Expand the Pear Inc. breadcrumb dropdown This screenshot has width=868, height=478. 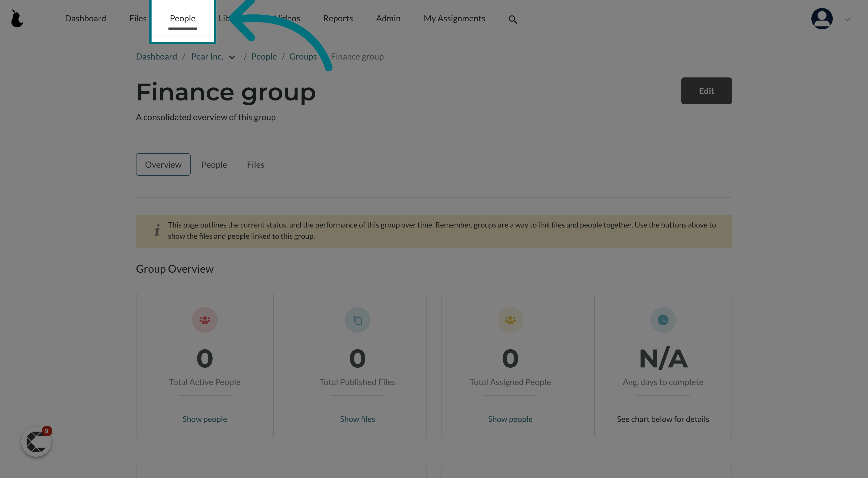coord(232,57)
